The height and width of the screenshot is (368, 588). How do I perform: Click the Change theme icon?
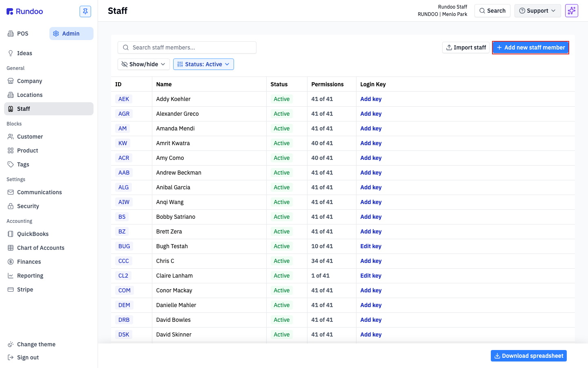pos(11,344)
